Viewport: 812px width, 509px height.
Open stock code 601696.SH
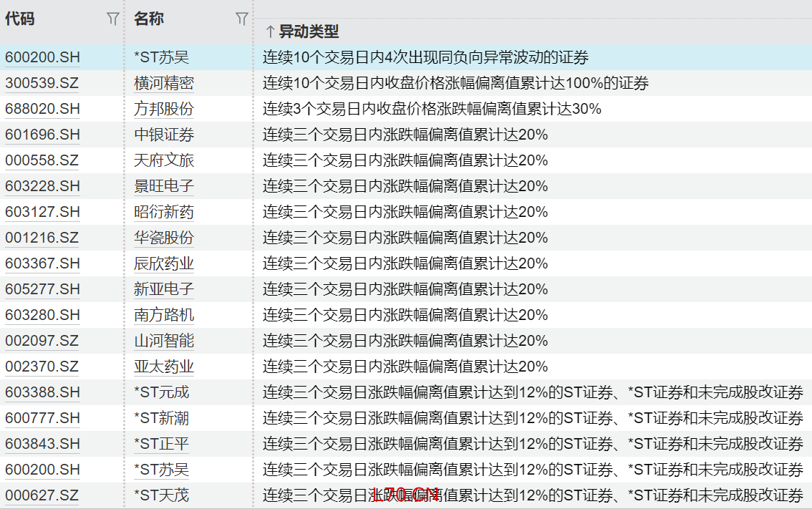click(42, 135)
